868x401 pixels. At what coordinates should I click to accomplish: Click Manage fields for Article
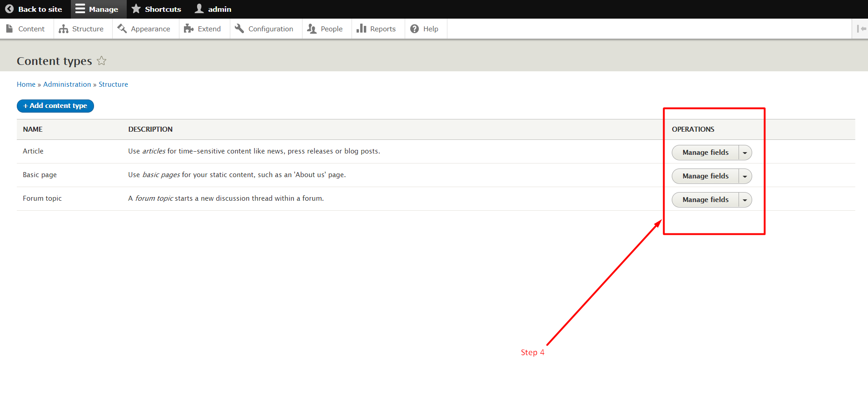click(x=705, y=153)
